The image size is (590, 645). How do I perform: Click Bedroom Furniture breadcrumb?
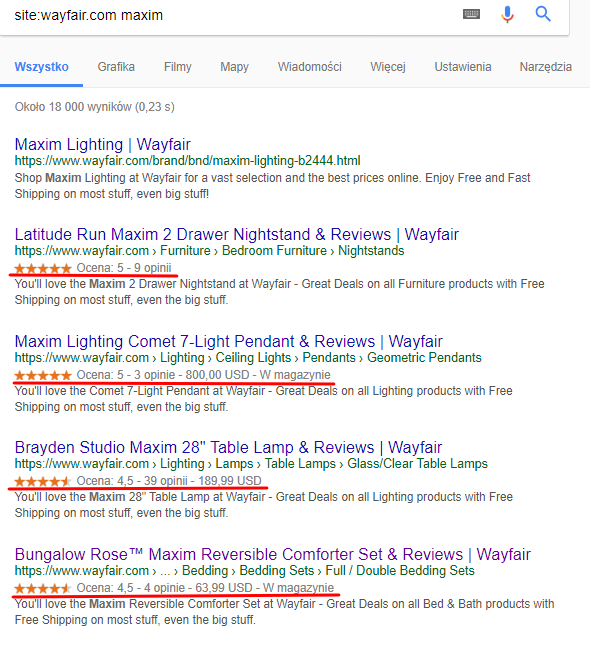coord(274,251)
